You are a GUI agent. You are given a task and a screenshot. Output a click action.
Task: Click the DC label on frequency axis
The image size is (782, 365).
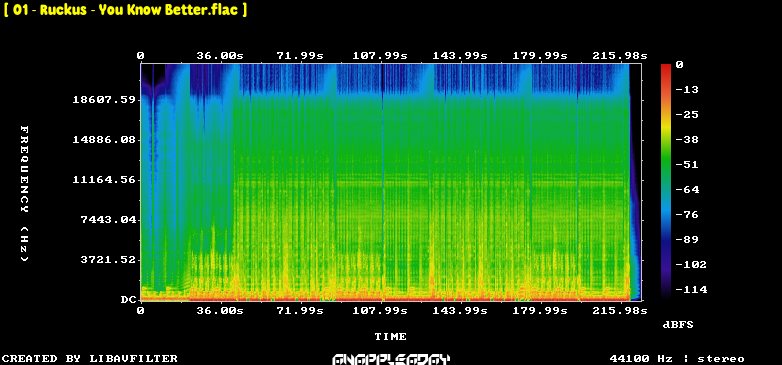coord(128,300)
